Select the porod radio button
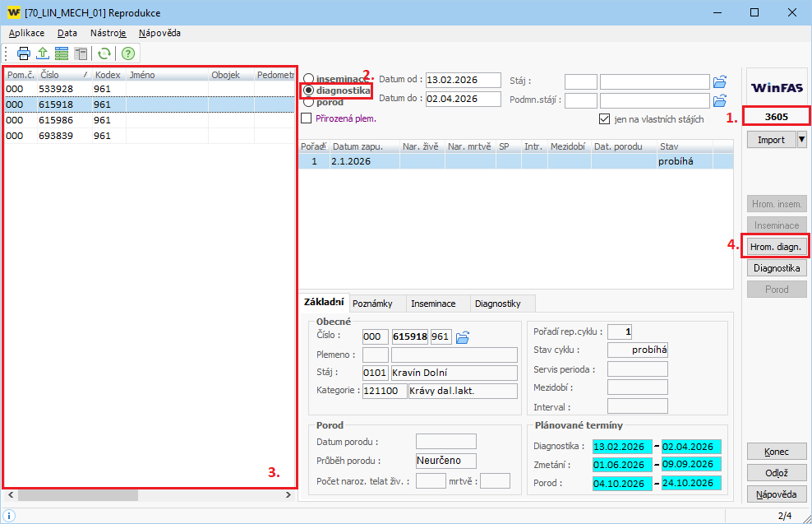This screenshot has height=524, width=812. (x=308, y=103)
